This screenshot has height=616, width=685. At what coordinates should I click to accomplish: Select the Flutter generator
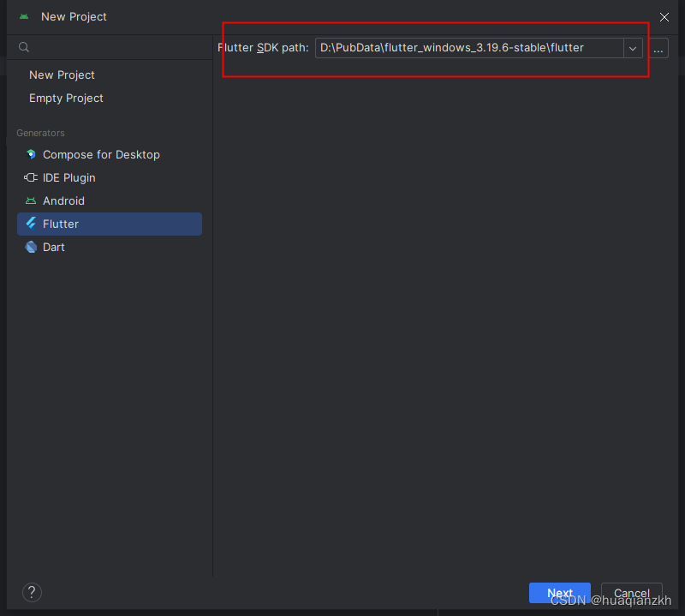(x=110, y=224)
